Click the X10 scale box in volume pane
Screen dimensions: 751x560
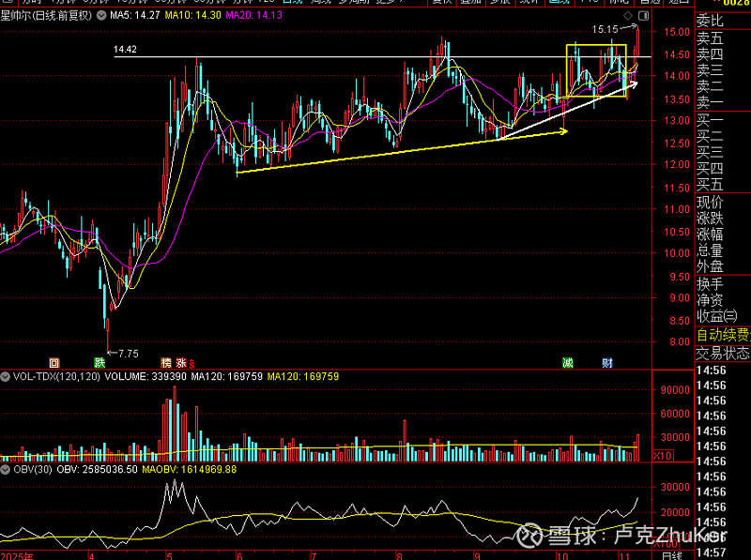pos(663,456)
